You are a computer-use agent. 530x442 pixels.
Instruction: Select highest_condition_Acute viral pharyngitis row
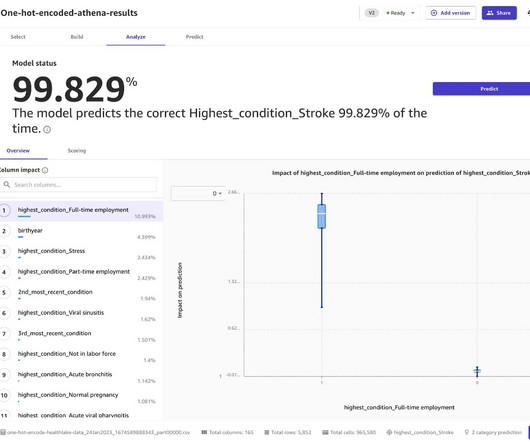tap(81, 415)
